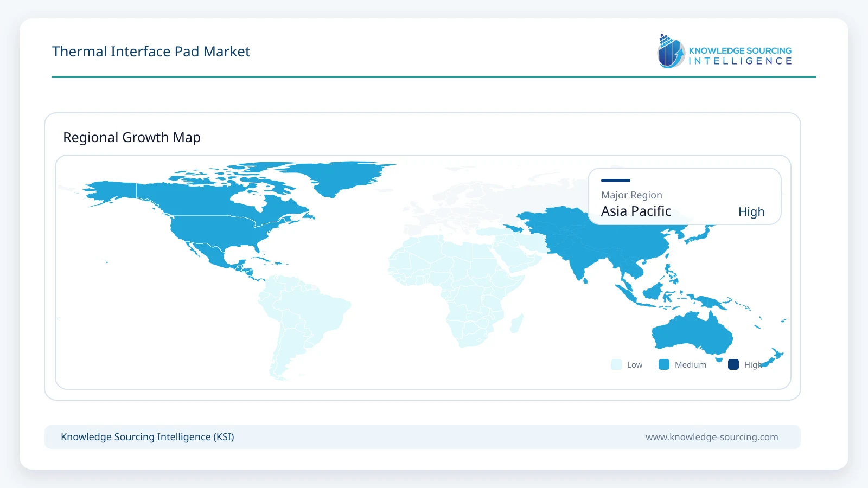This screenshot has height=488, width=868.
Task: Click the Medium legend color swatch
Action: (x=664, y=364)
